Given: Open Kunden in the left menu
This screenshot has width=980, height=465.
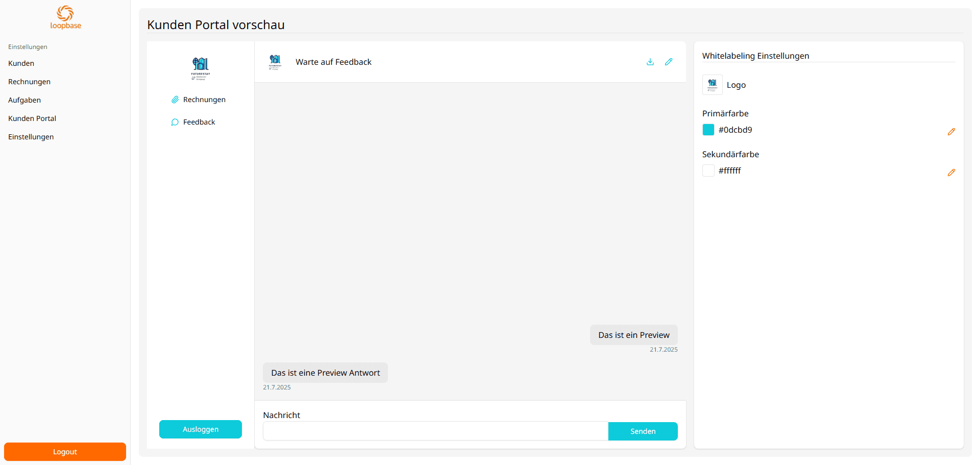Looking at the screenshot, I should [x=21, y=63].
